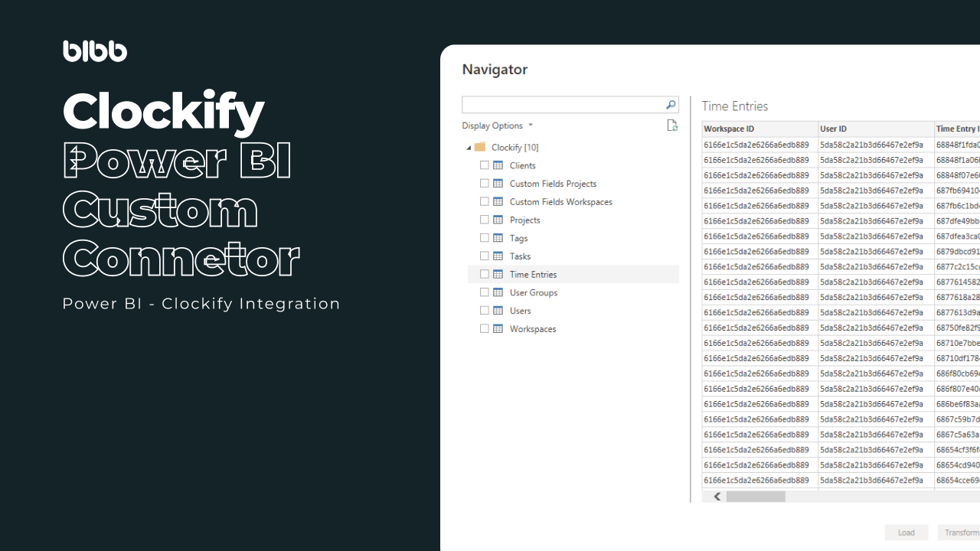Select the Workspace ID column header
This screenshot has width=980, height=551.
(759, 129)
